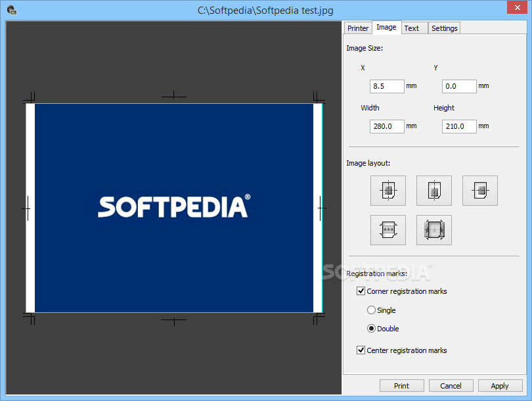
Task: Click the Softpedia image preview
Action: click(x=174, y=208)
